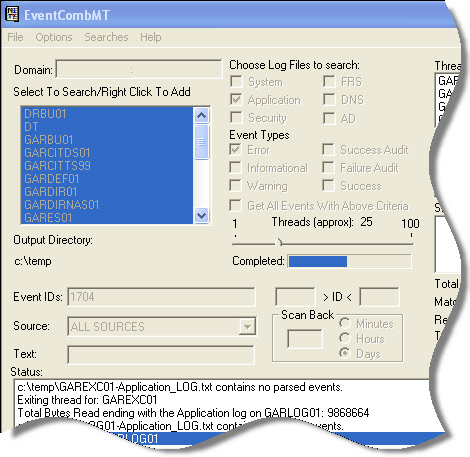Toggle the Error event type checkbox
This screenshot has height=457, width=470.
point(235,149)
